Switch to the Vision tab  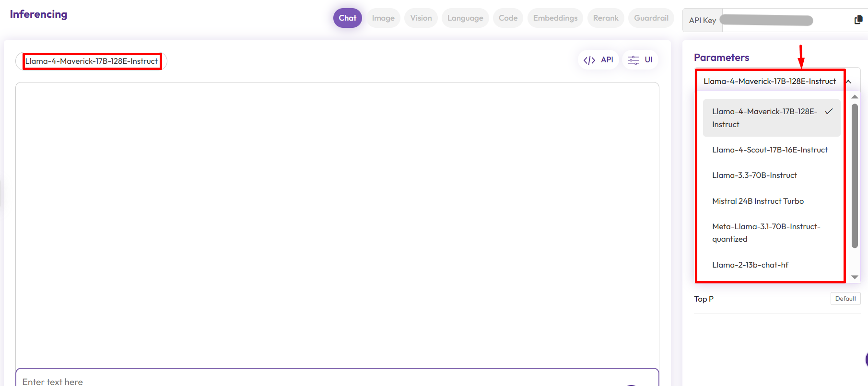point(421,18)
